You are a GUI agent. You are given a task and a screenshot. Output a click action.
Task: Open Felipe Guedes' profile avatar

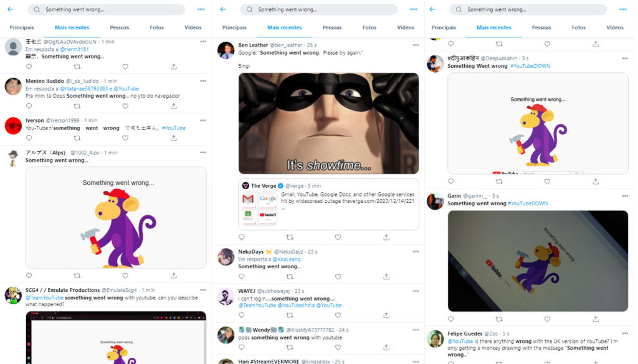point(435,339)
